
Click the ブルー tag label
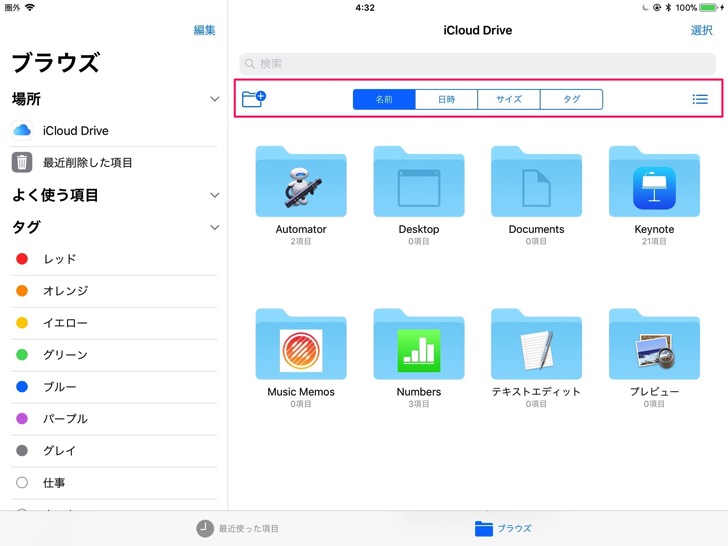click(x=59, y=387)
